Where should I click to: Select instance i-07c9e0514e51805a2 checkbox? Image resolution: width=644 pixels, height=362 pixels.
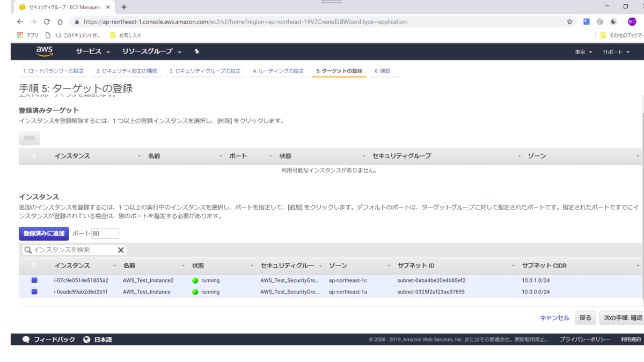click(x=34, y=280)
